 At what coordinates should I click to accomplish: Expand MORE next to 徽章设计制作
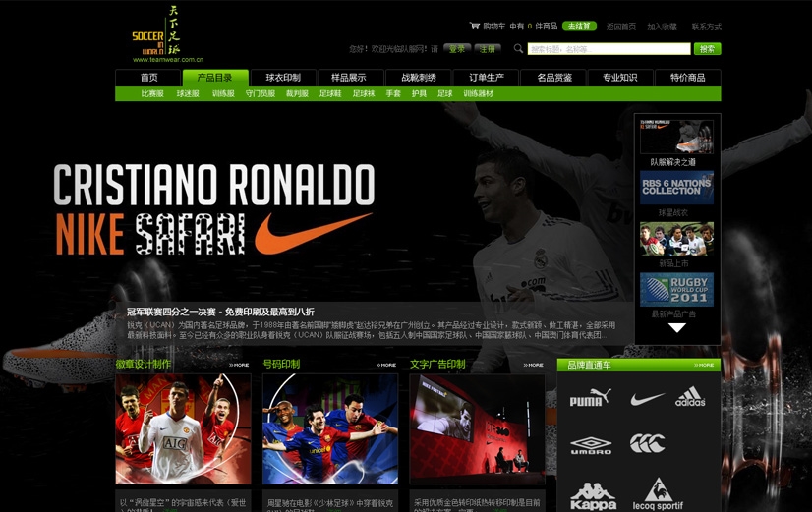pos(239,365)
